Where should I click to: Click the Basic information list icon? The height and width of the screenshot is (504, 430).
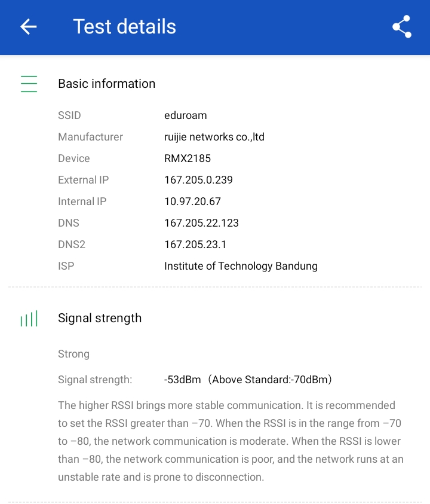[x=29, y=84]
